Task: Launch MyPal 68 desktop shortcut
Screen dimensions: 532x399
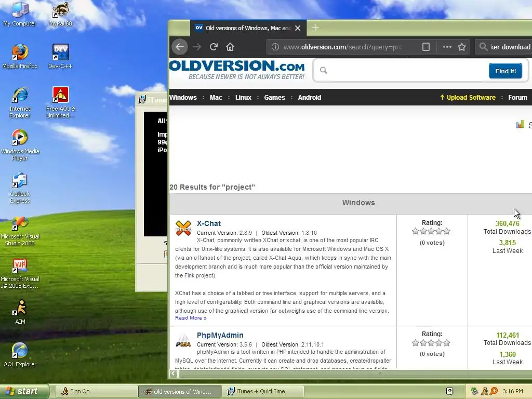Action: pos(60,14)
